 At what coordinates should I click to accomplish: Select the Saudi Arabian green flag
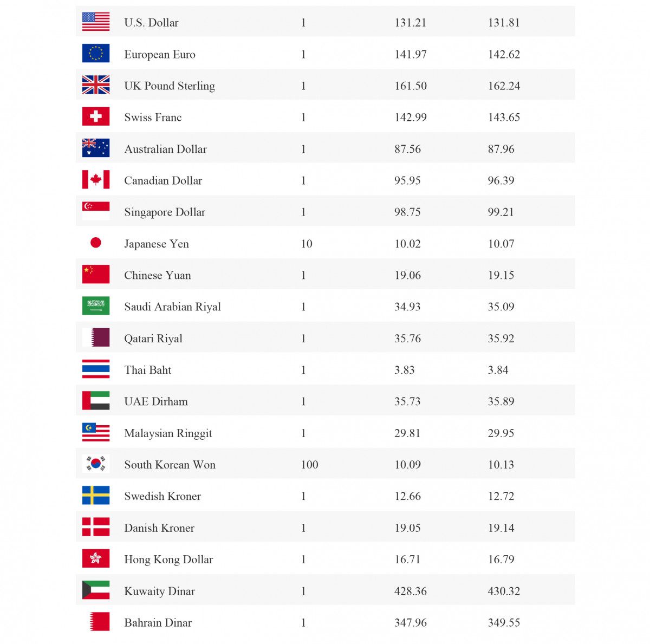[96, 306]
